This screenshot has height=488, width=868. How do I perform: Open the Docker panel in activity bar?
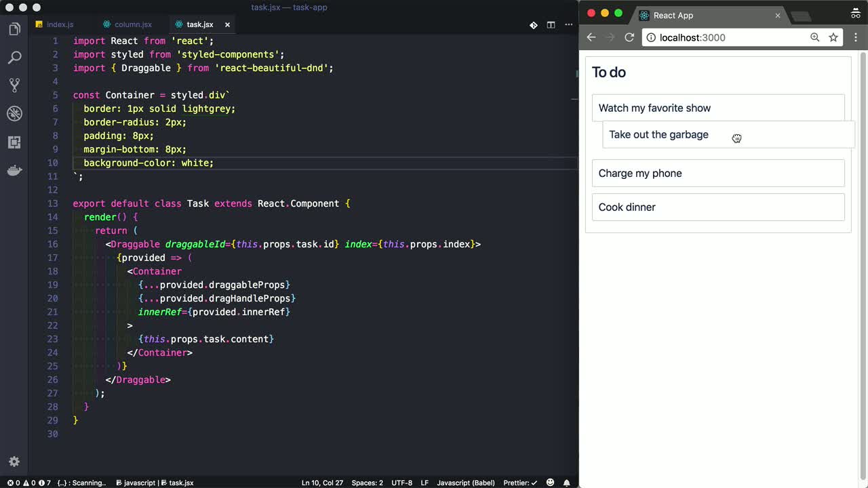point(14,170)
